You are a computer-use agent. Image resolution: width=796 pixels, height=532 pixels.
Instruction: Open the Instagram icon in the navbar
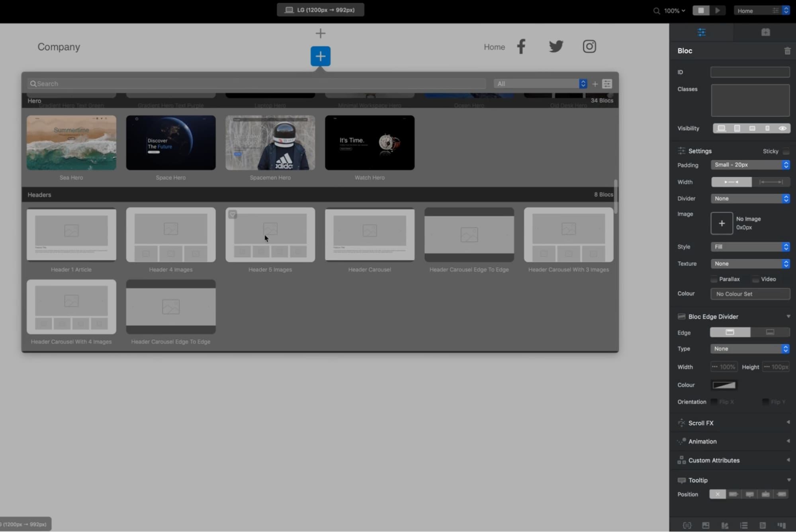tap(589, 47)
